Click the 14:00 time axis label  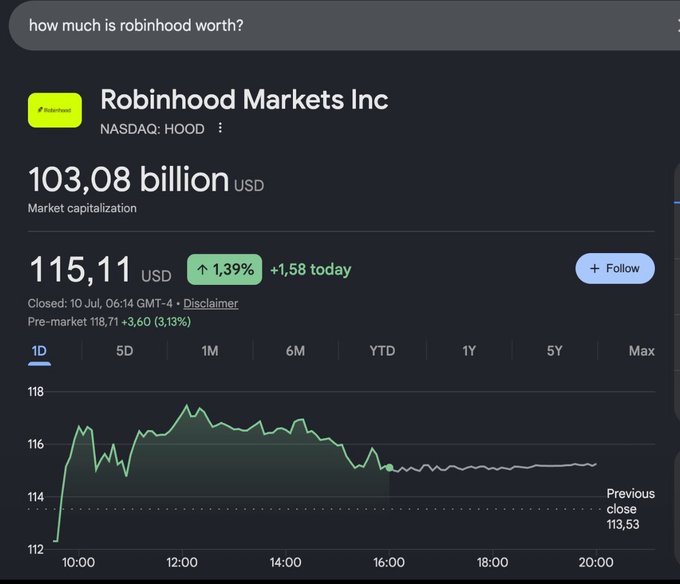tap(285, 562)
